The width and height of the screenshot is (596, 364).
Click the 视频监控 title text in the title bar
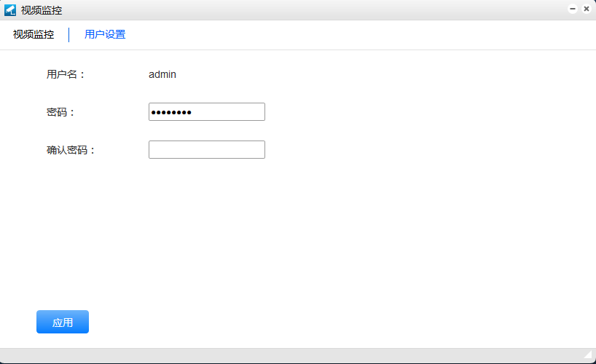[x=42, y=10]
